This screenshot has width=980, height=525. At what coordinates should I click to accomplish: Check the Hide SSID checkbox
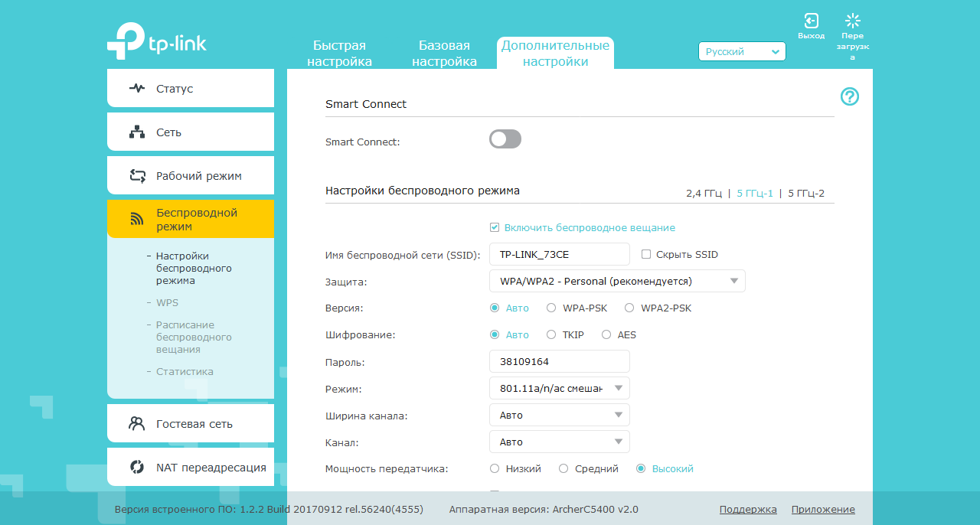pyautogui.click(x=646, y=254)
